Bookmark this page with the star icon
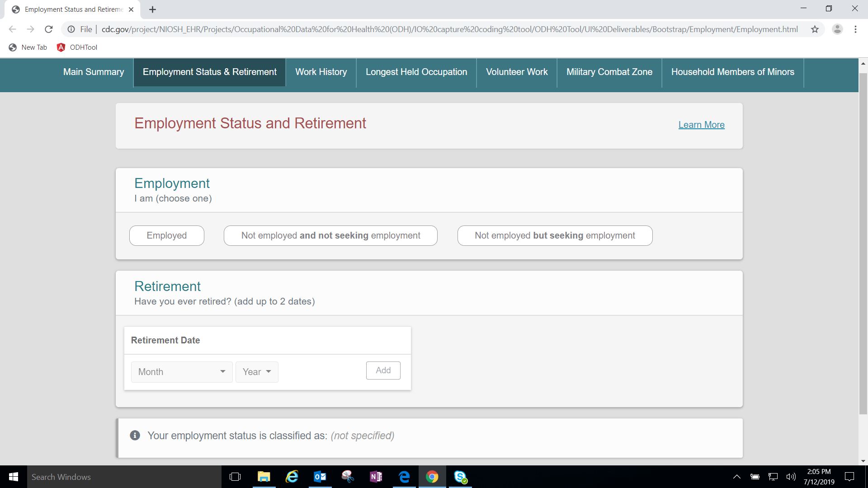 (x=815, y=29)
